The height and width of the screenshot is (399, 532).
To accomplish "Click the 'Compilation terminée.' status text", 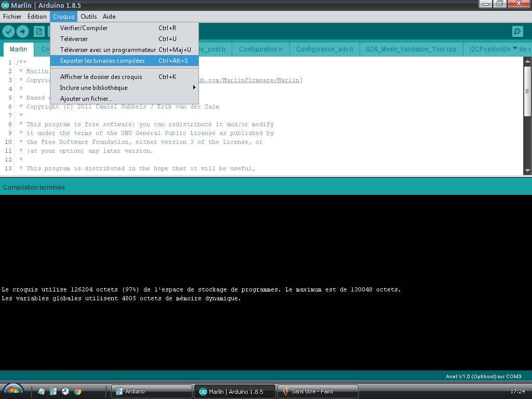I will click(x=35, y=187).
